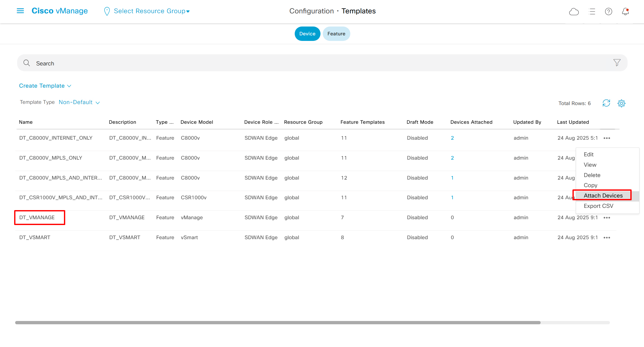Switch to the Feature tab
The height and width of the screenshot is (347, 644).
pyautogui.click(x=336, y=34)
